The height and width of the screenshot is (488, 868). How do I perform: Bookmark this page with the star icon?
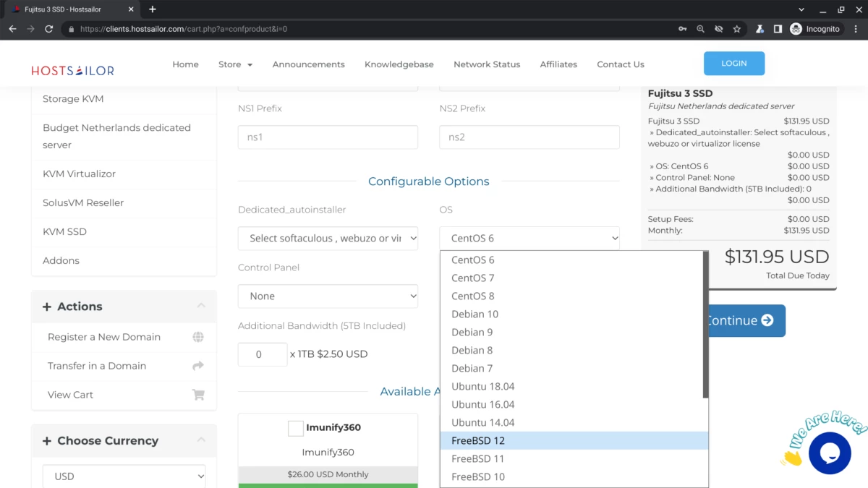pos(736,29)
